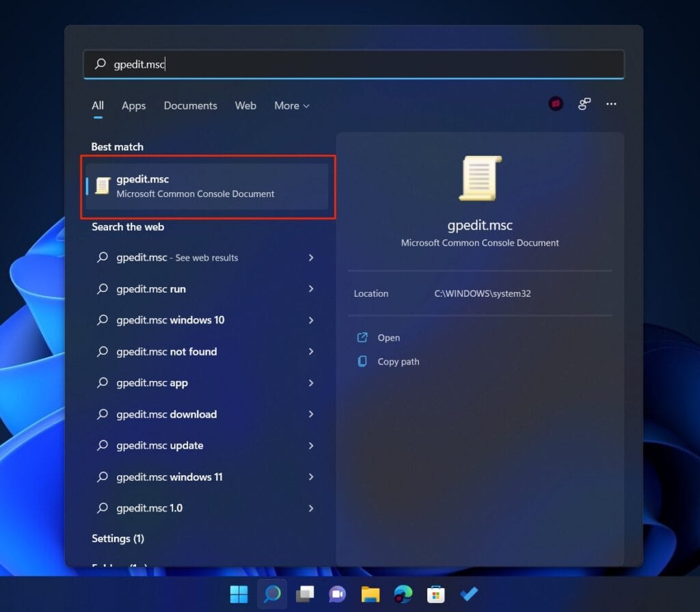The width and height of the screenshot is (700, 612).
Task: Expand the 'gpedit.msc download' suggestion chevron
Action: (x=311, y=414)
